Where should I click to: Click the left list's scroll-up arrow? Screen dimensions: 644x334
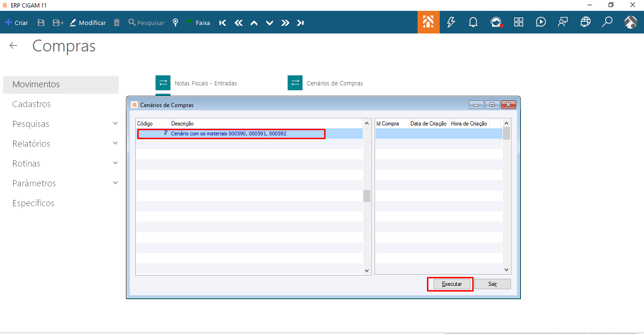[x=367, y=124]
